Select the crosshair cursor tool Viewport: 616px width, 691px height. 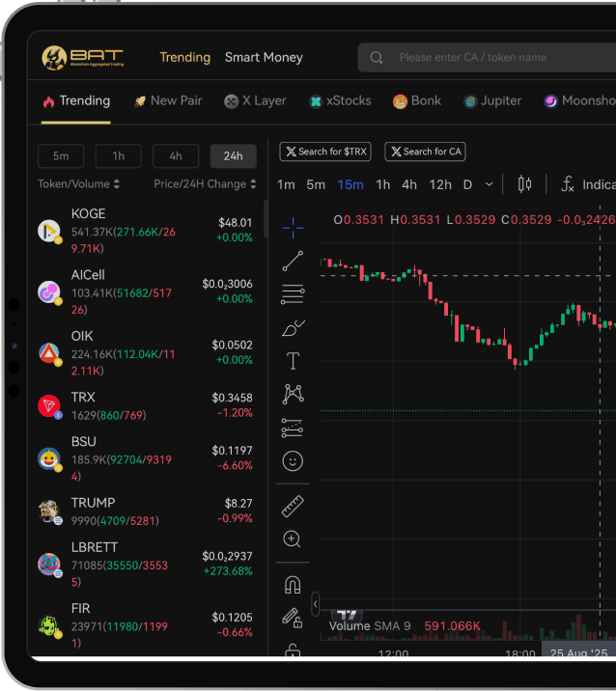[x=293, y=227]
